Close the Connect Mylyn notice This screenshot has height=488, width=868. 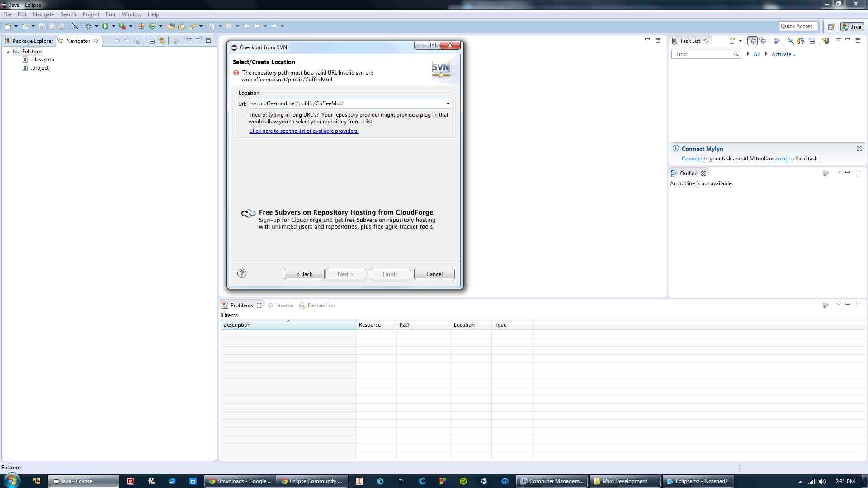[859, 149]
